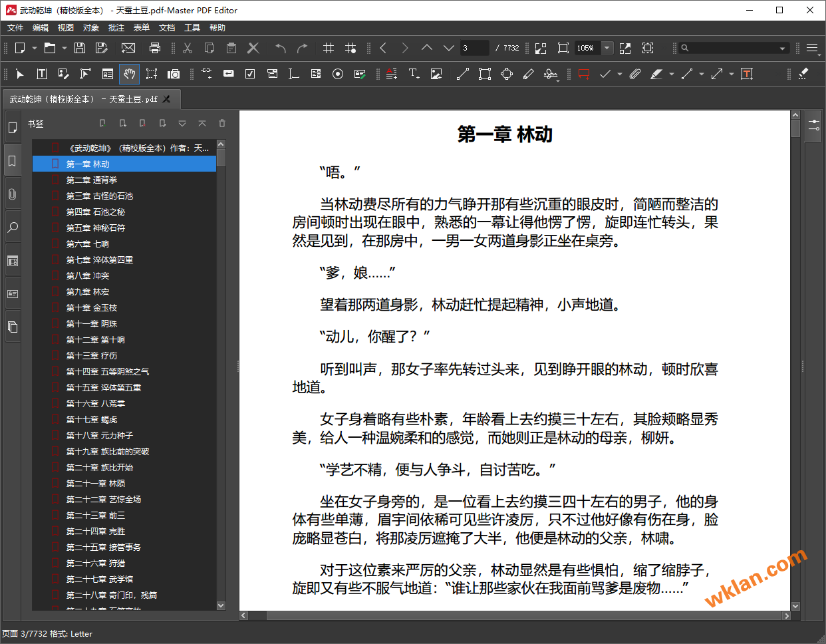Click the Send by email envelope icon
Viewport: 826px width, 644px height.
click(x=128, y=48)
